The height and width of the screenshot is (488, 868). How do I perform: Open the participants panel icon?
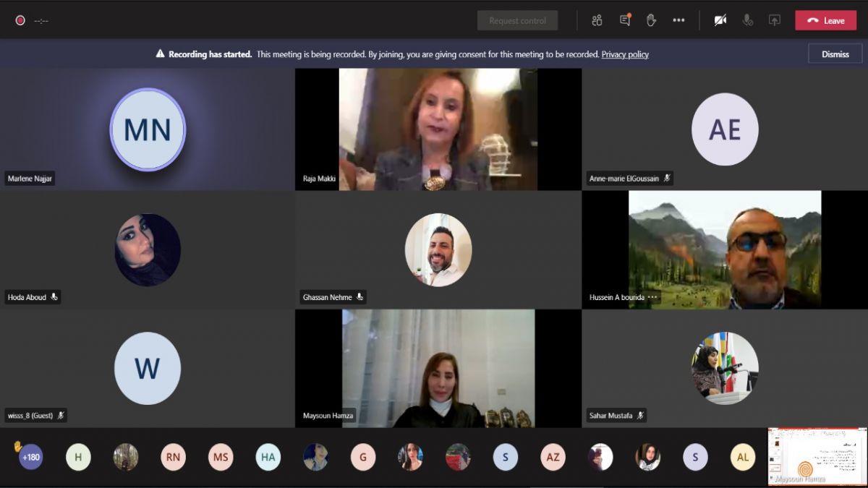(x=597, y=20)
